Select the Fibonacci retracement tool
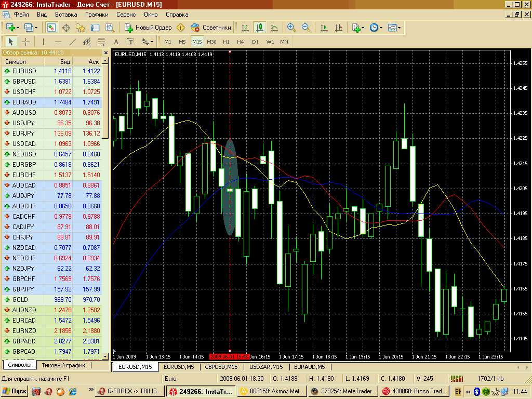Viewport: 532px width, 399px height. pyautogui.click(x=101, y=42)
